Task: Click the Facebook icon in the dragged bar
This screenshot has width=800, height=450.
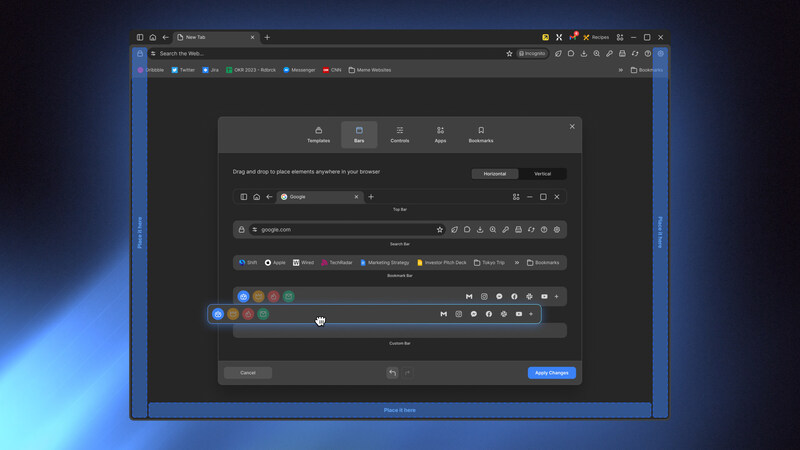Action: pos(489,314)
